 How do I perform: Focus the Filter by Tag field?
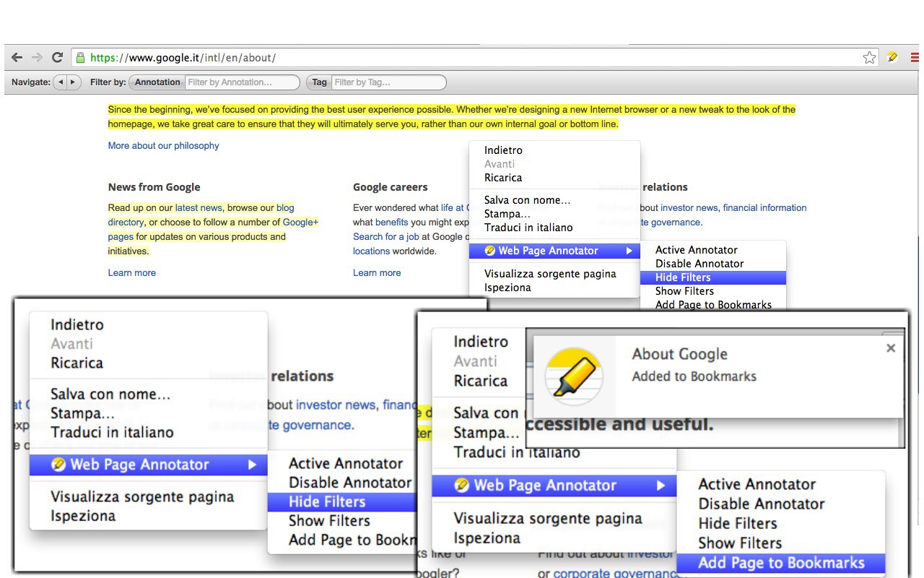389,82
